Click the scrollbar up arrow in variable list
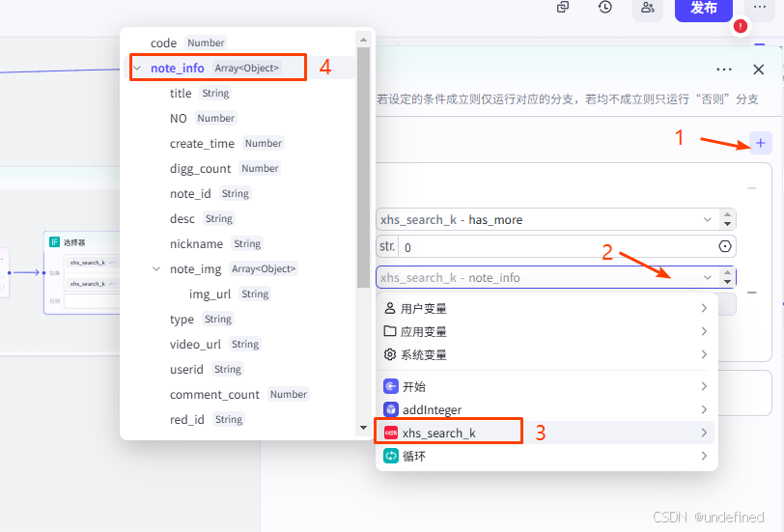 363,40
